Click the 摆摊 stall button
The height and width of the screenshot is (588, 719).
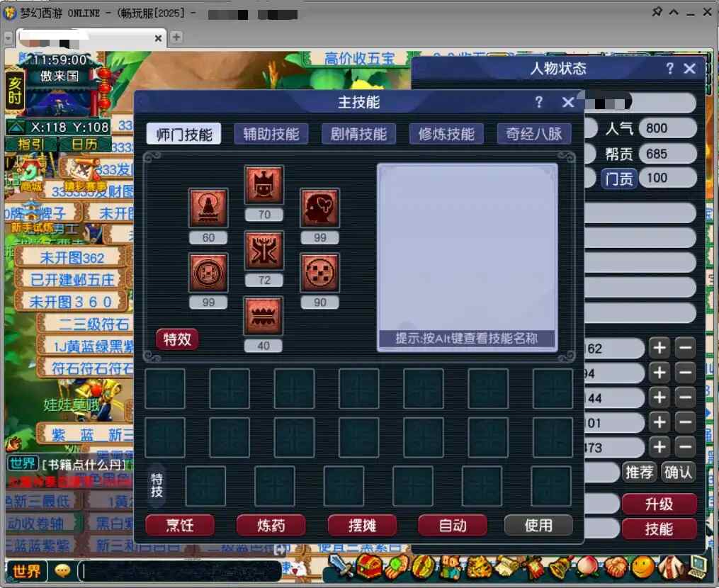point(362,525)
